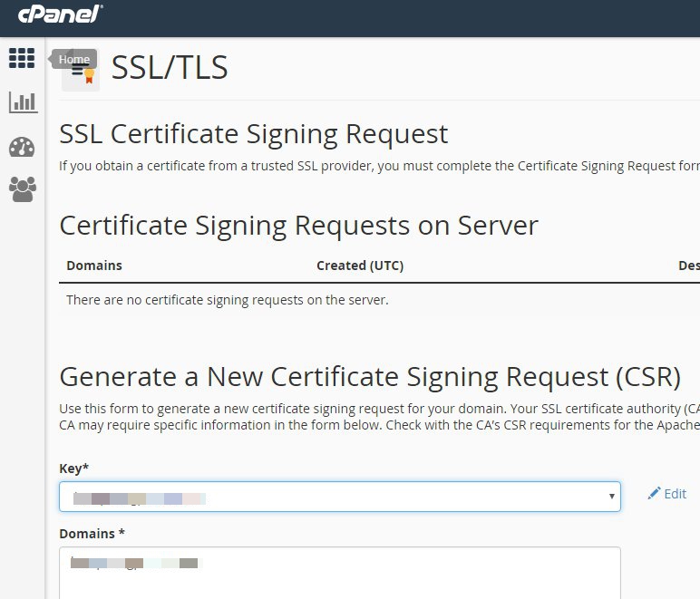
Task: Click the SSL/TLS page title
Action: coord(170,69)
